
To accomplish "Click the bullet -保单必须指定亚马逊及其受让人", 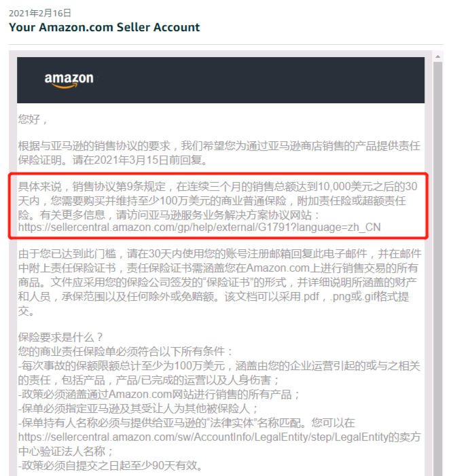I will tap(138, 409).
